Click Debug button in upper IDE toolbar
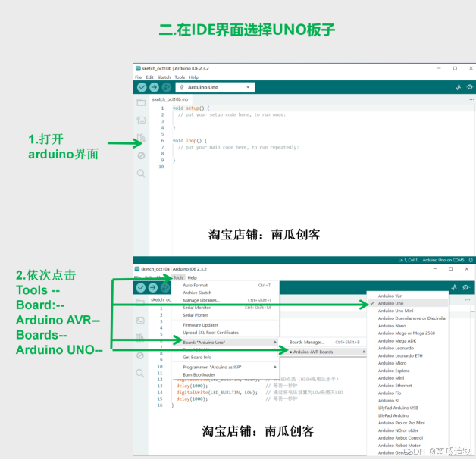Viewport: 476px width, 460px height. 166,87
